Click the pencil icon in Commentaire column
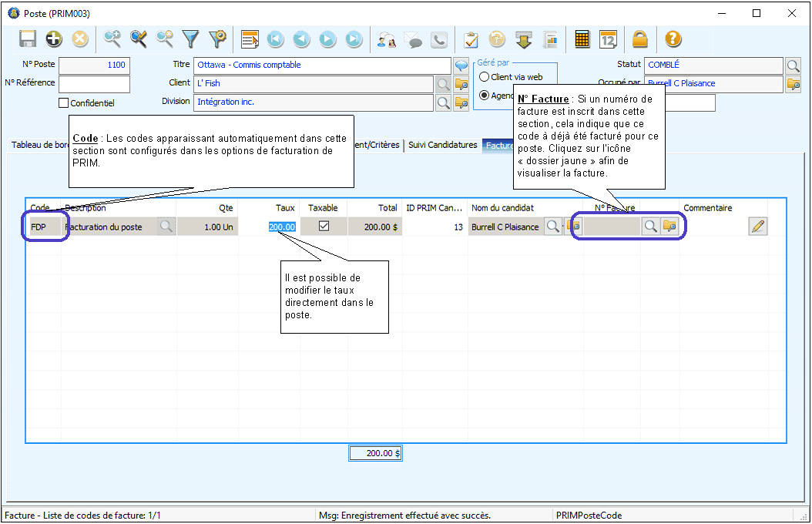Screen dimensions: 812x524 (x=758, y=227)
